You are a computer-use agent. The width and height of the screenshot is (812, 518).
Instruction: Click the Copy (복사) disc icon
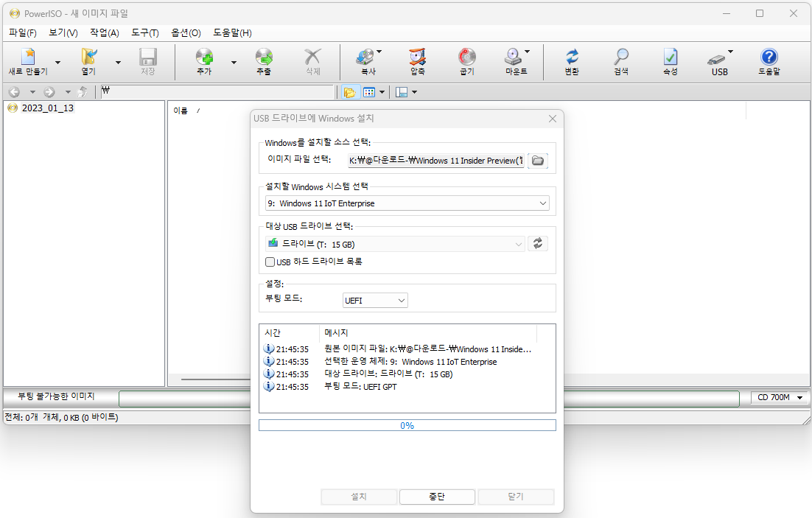(365, 57)
